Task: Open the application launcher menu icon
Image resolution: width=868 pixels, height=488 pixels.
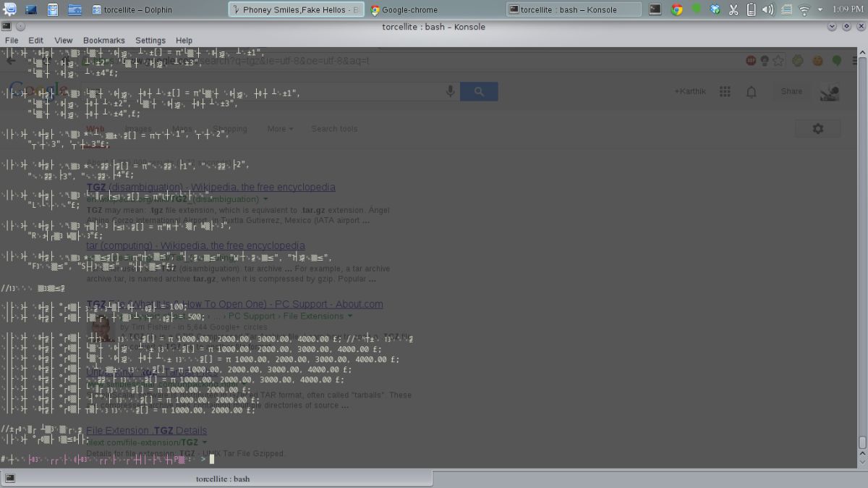Action: (x=9, y=9)
